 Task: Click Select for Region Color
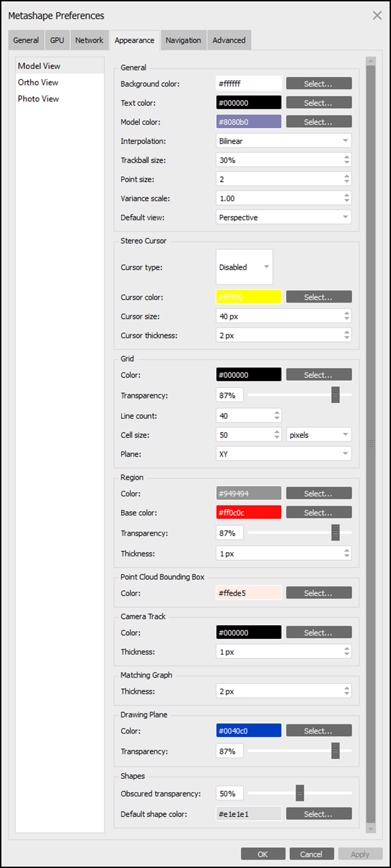coord(319,493)
